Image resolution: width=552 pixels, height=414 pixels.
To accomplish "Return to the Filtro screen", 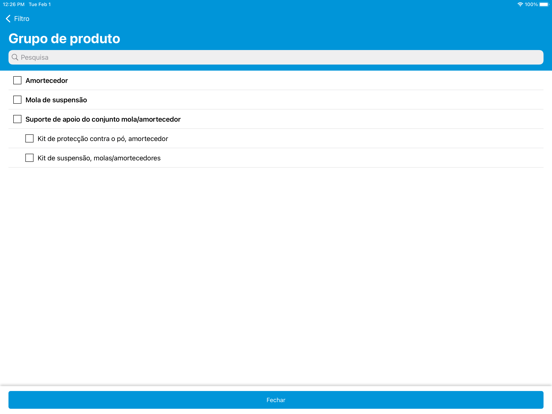I will pos(18,19).
